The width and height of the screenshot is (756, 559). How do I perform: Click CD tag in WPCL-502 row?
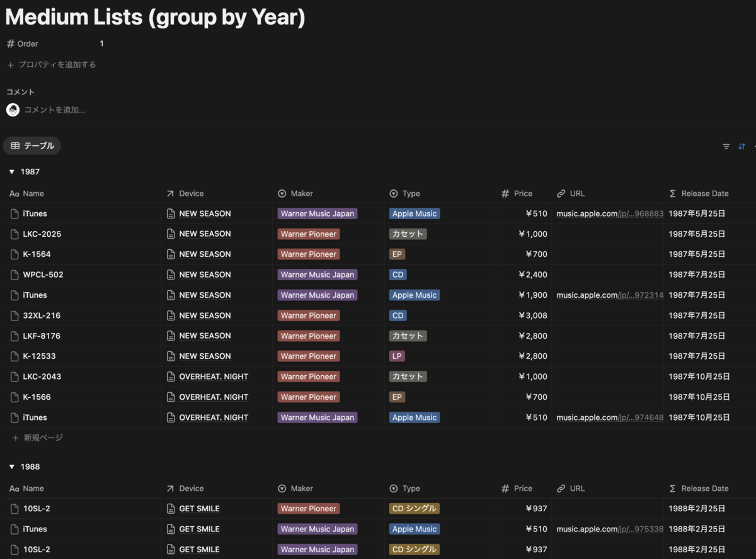point(398,274)
